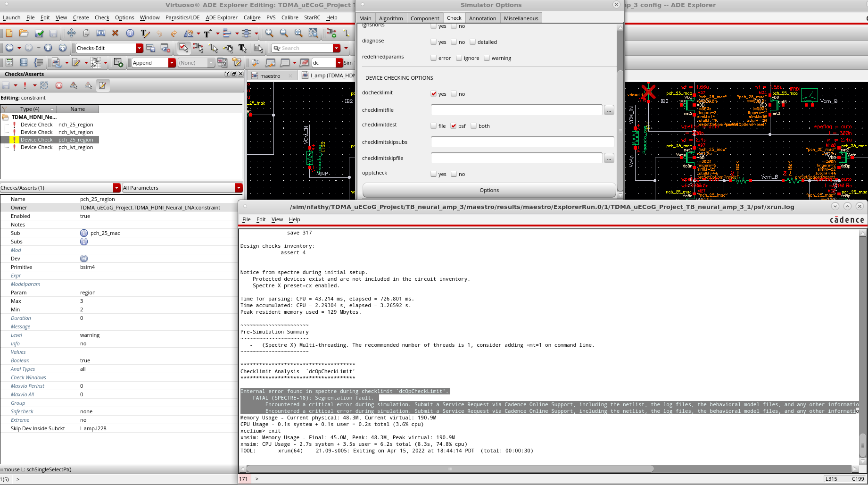Switch to the maestro tab
The width and height of the screenshot is (868, 485).
click(x=270, y=75)
